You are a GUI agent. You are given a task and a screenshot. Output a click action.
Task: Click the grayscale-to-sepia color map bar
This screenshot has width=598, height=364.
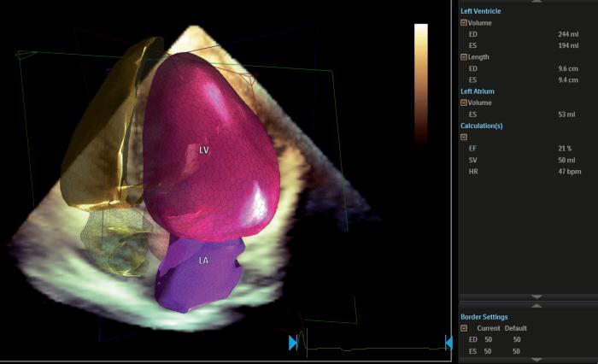(421, 83)
